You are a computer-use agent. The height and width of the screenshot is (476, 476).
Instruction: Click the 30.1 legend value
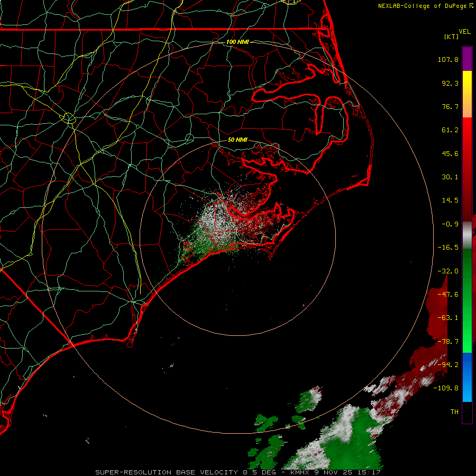click(x=450, y=177)
